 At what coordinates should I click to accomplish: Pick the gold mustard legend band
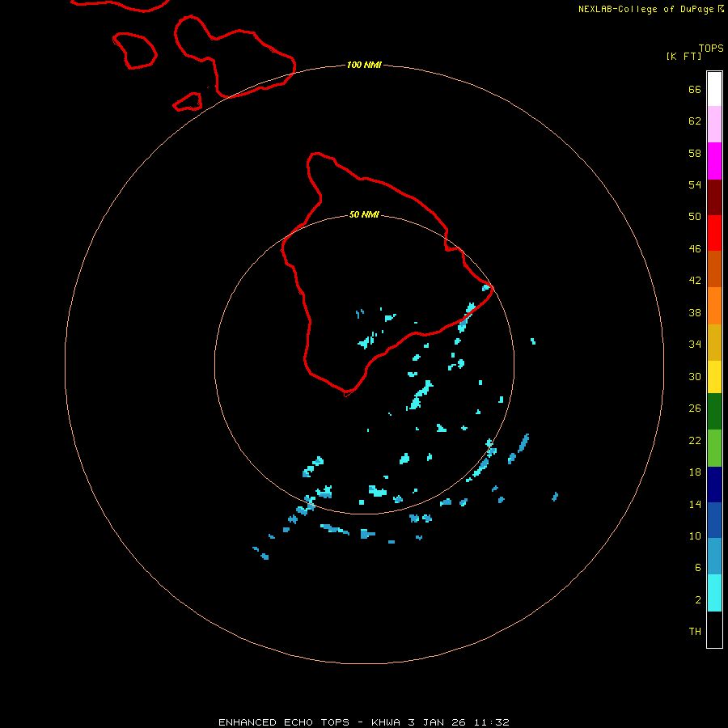pyautogui.click(x=714, y=342)
